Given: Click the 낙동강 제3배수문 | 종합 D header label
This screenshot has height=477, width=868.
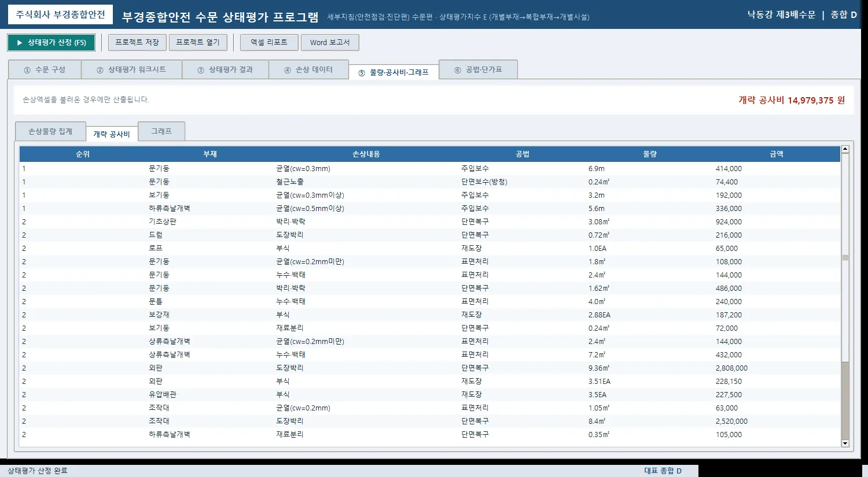Looking at the screenshot, I should (x=802, y=14).
